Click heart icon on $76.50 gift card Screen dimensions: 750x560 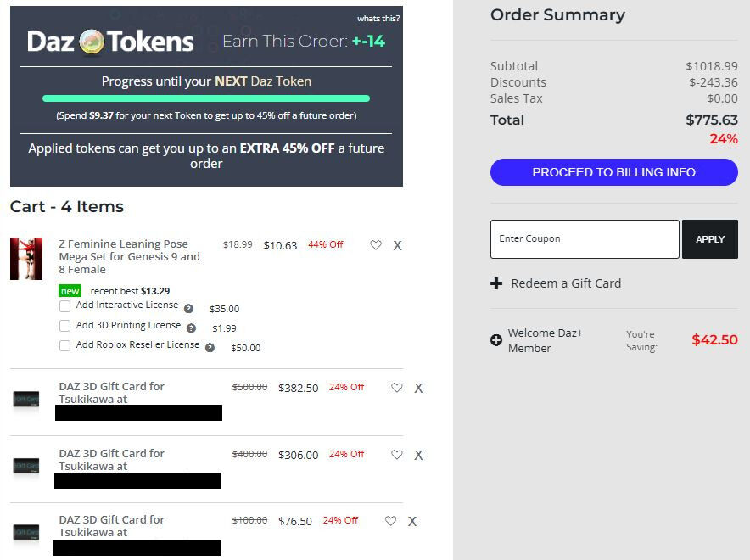click(391, 521)
